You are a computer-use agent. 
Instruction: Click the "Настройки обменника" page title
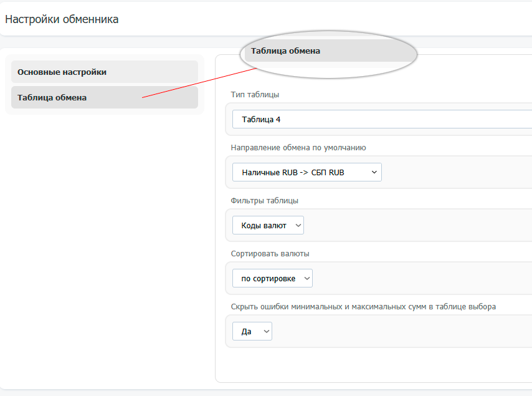point(62,19)
